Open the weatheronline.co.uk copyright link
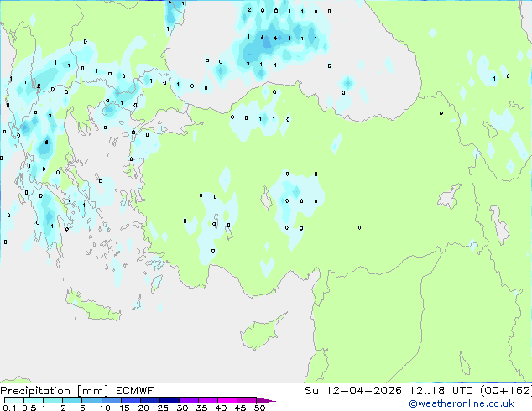 tap(462, 403)
